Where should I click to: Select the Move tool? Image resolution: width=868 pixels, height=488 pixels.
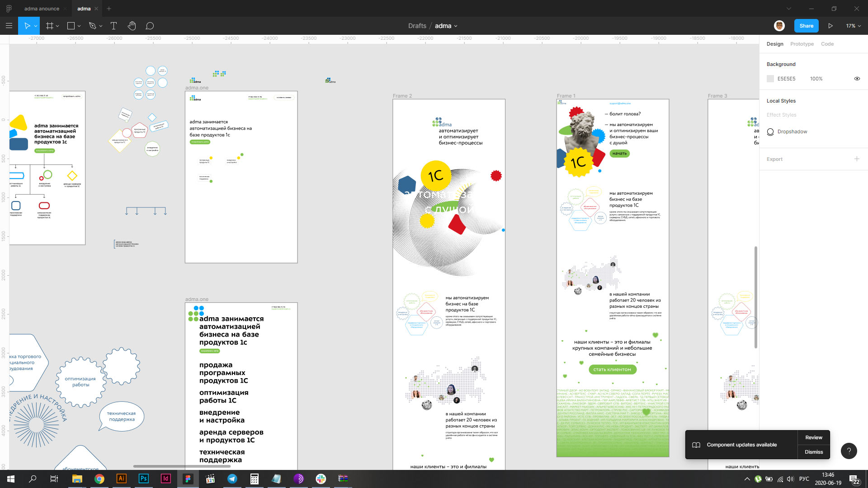pos(27,26)
